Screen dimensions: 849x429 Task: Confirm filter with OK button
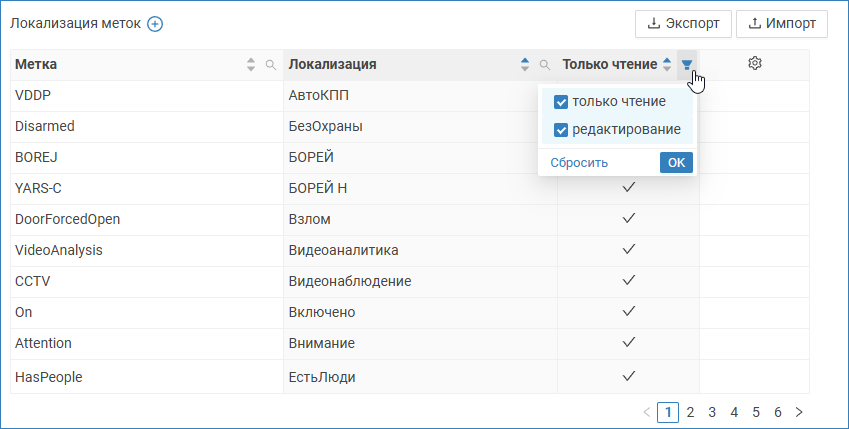pyautogui.click(x=676, y=163)
